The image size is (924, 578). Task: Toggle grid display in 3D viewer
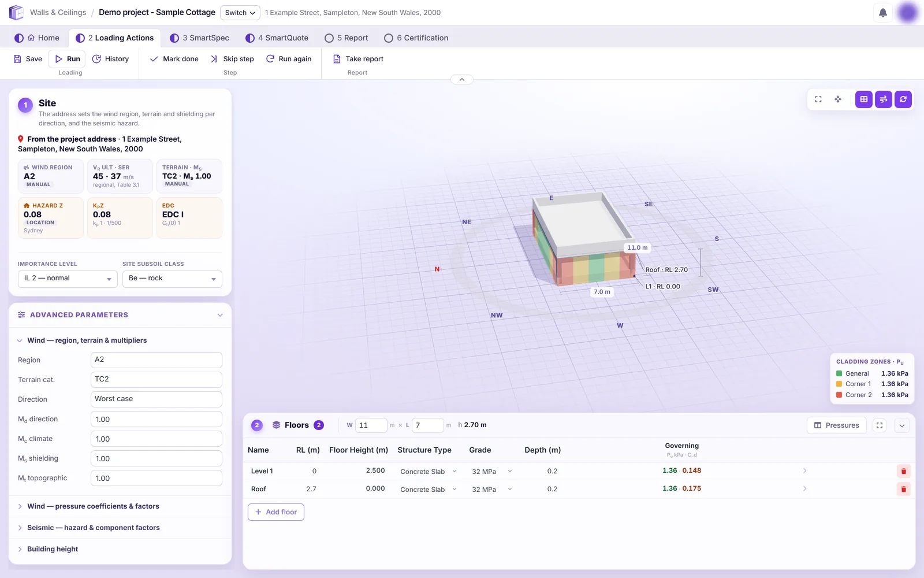(x=864, y=99)
